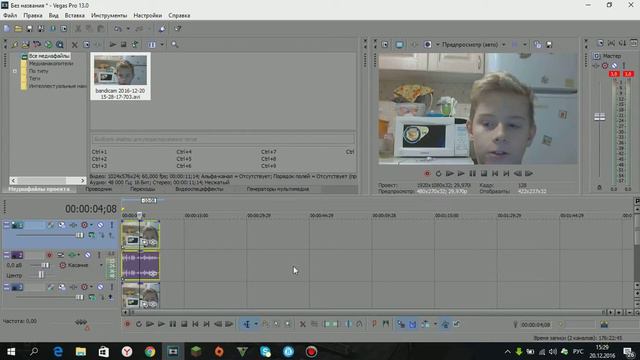This screenshot has width=640, height=360.
Task: Minimize the first video track height
Action: 7,224
